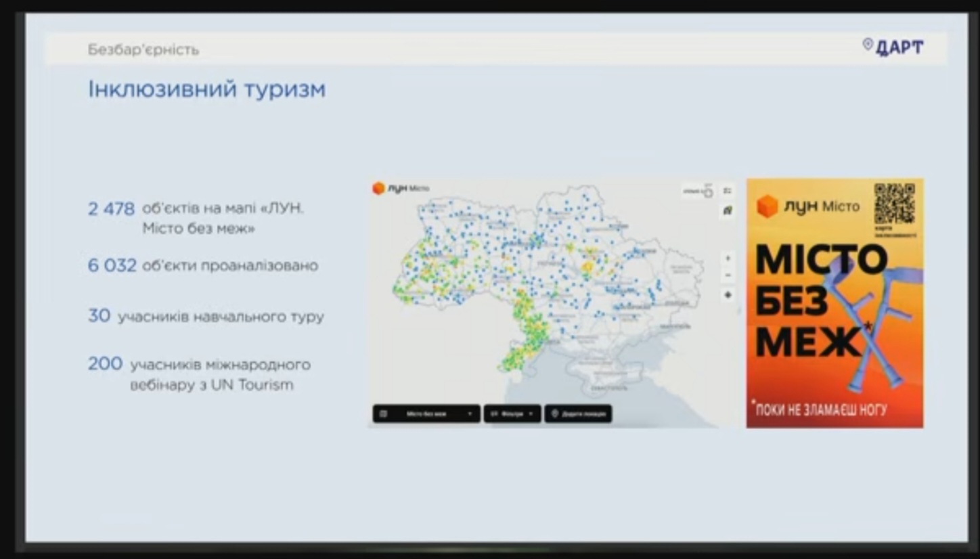Click the map icon inside the layer selector
This screenshot has width=980, height=559.
[x=384, y=413]
